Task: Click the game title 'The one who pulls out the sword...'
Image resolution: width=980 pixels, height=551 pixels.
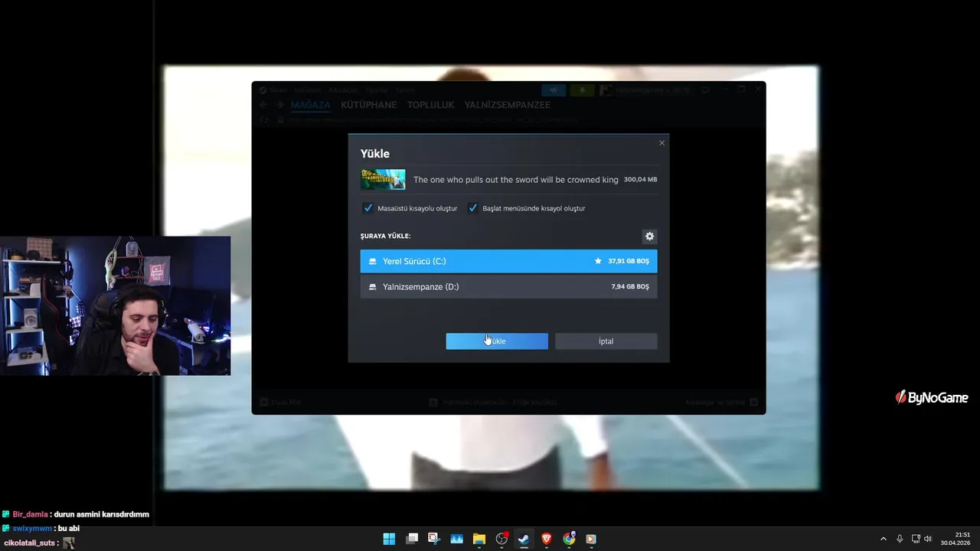Action: click(515, 180)
